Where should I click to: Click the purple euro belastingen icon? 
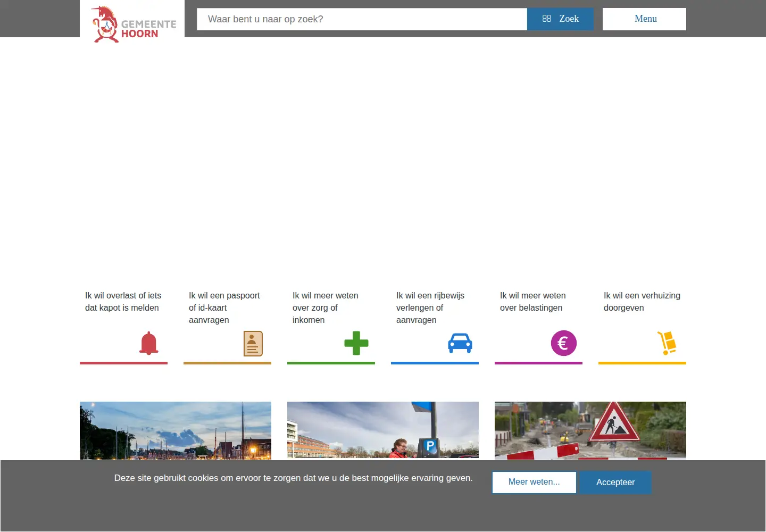pyautogui.click(x=564, y=343)
